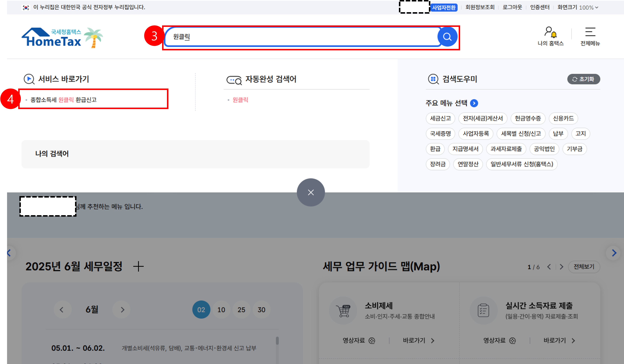This screenshot has width=624, height=364.
Task: Open the 나의 홈택스 user icon
Action: (550, 32)
